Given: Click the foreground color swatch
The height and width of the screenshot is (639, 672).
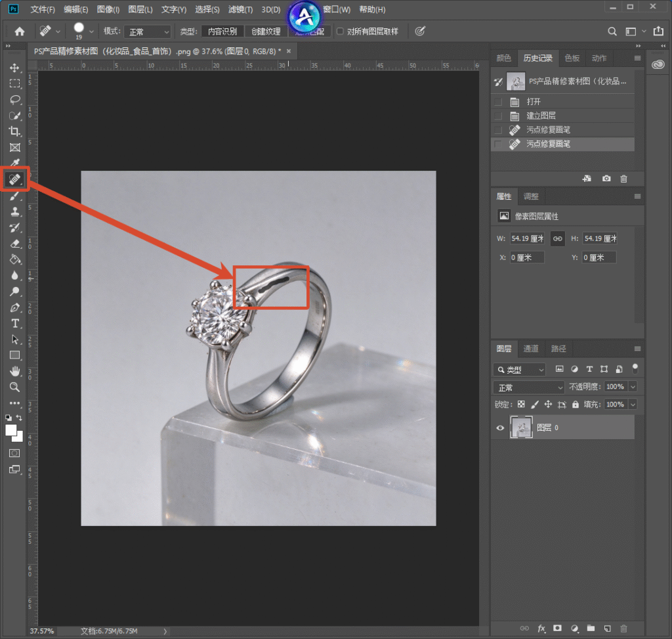Looking at the screenshot, I should (x=10, y=430).
